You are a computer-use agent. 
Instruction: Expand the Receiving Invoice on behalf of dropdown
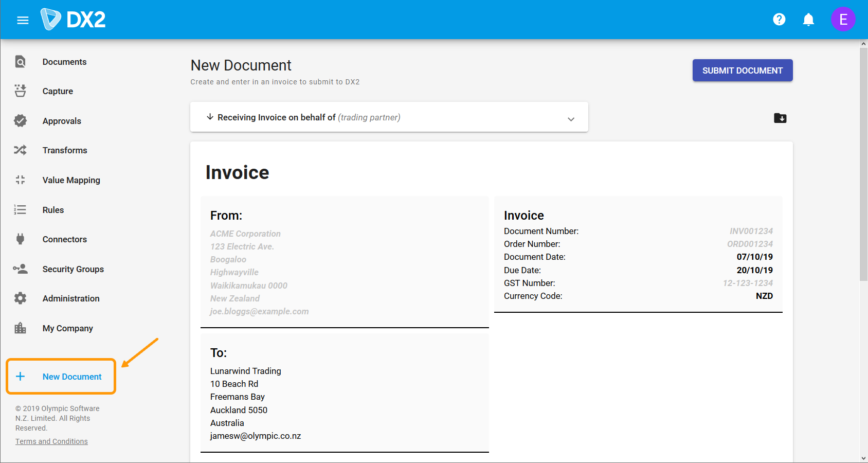tap(389, 117)
